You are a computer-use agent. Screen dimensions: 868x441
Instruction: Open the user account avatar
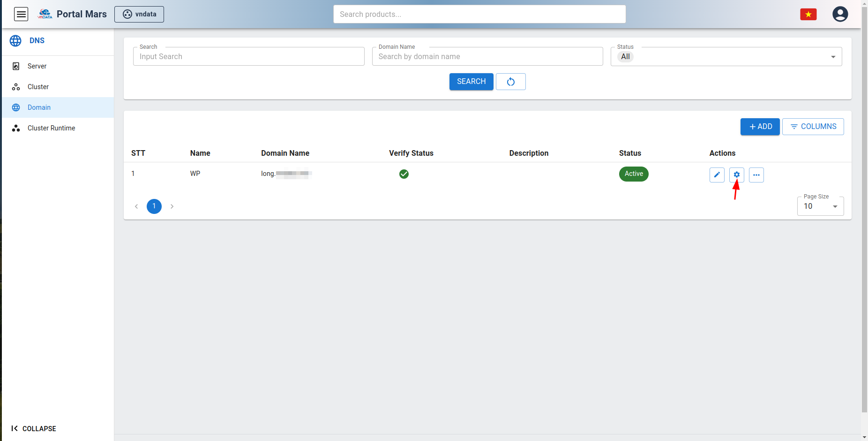(x=840, y=14)
